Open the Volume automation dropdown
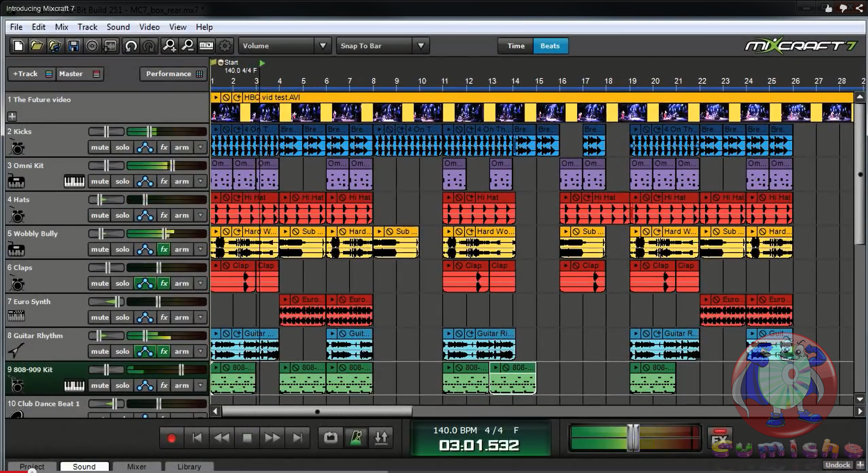Viewport: 868px width, 473px height. pyautogui.click(x=284, y=46)
